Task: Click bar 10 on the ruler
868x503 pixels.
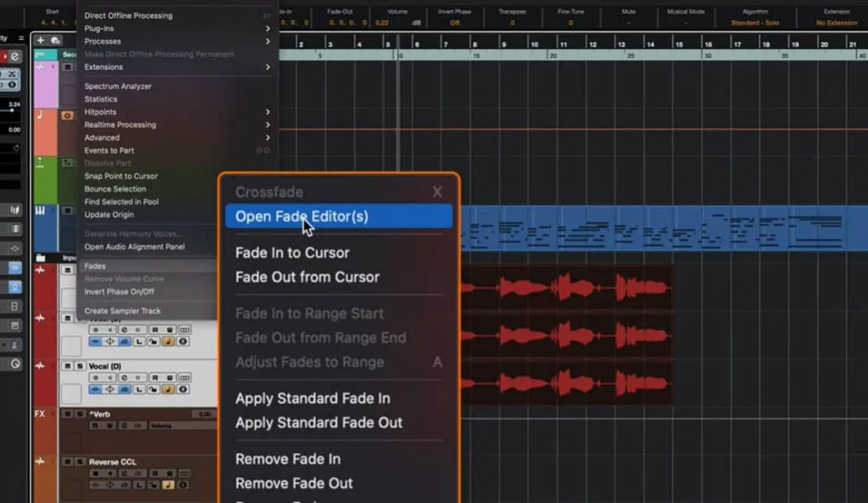Action: point(535,44)
